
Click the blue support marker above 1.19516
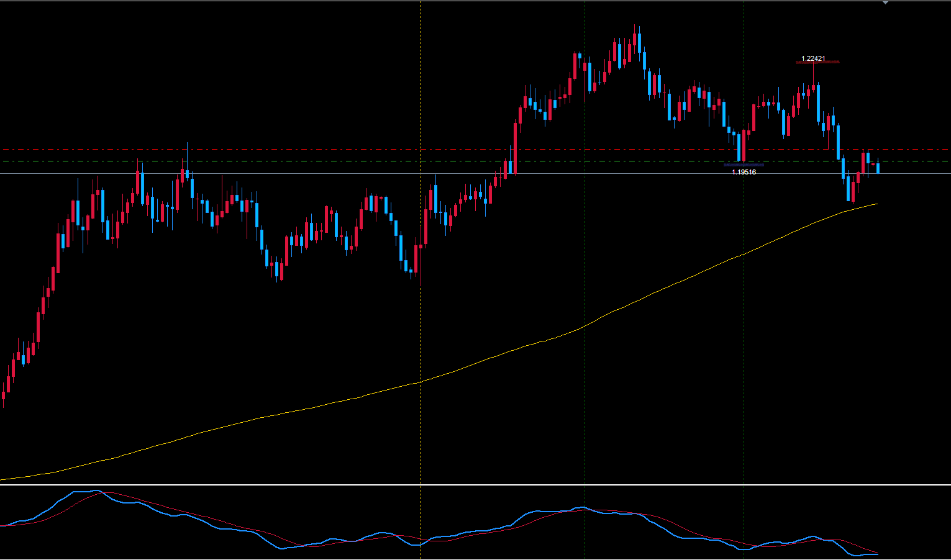point(744,165)
